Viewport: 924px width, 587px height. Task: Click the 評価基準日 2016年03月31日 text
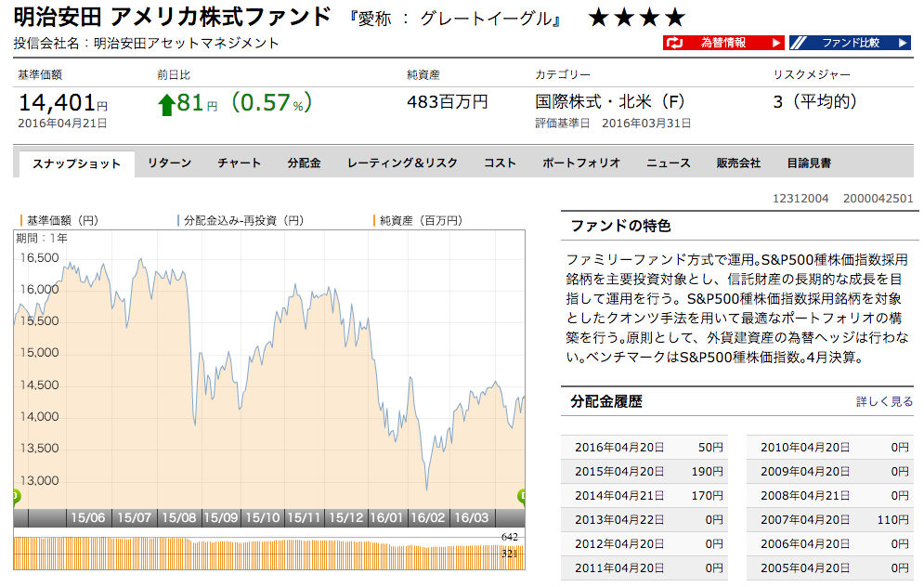tap(613, 124)
